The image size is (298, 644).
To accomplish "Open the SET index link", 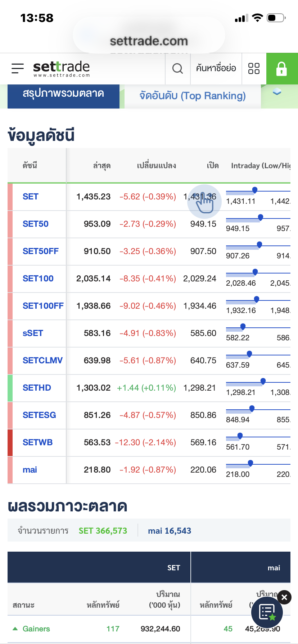I will tap(31, 197).
